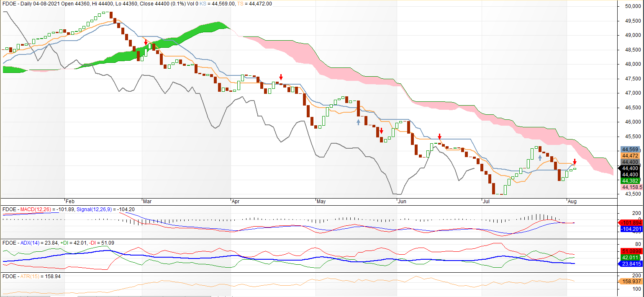Click the 'Jun' date axis label

402,201
